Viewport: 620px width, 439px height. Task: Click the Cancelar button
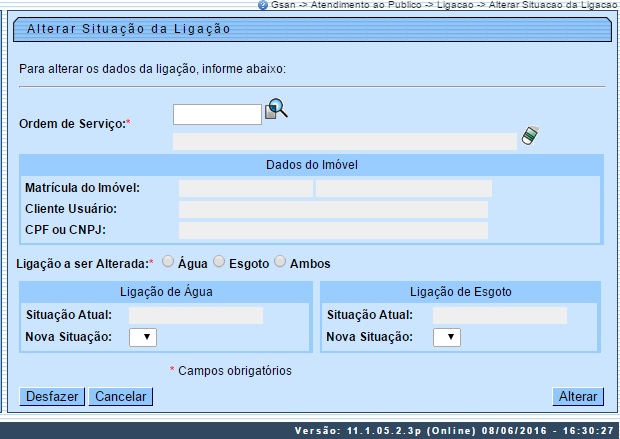[121, 396]
